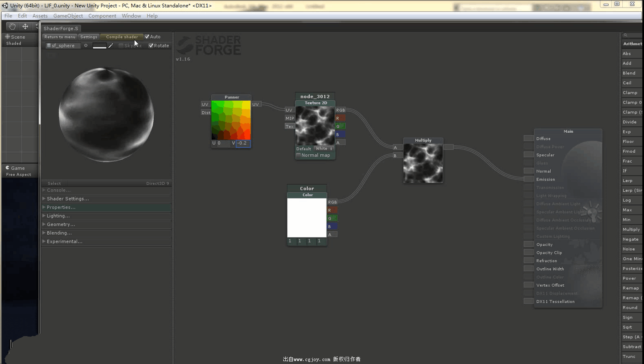Open the Assets menu
Image resolution: width=644 pixels, height=364 pixels.
click(40, 16)
